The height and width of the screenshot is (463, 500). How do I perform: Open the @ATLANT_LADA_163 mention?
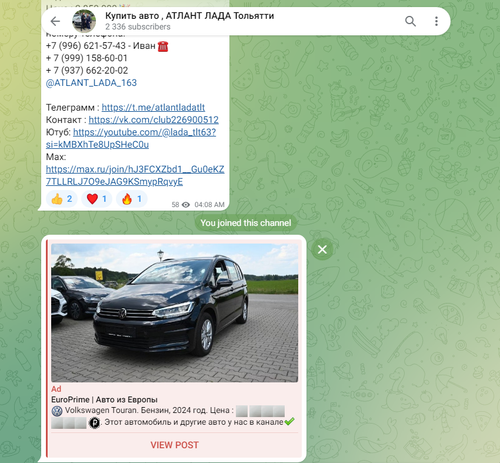click(91, 83)
